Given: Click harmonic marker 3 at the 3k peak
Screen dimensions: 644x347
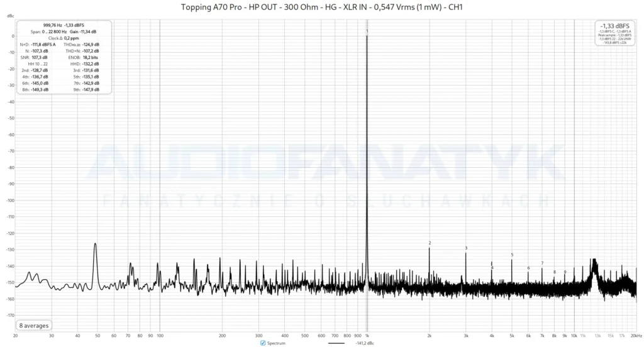Looking at the screenshot, I should [466, 248].
